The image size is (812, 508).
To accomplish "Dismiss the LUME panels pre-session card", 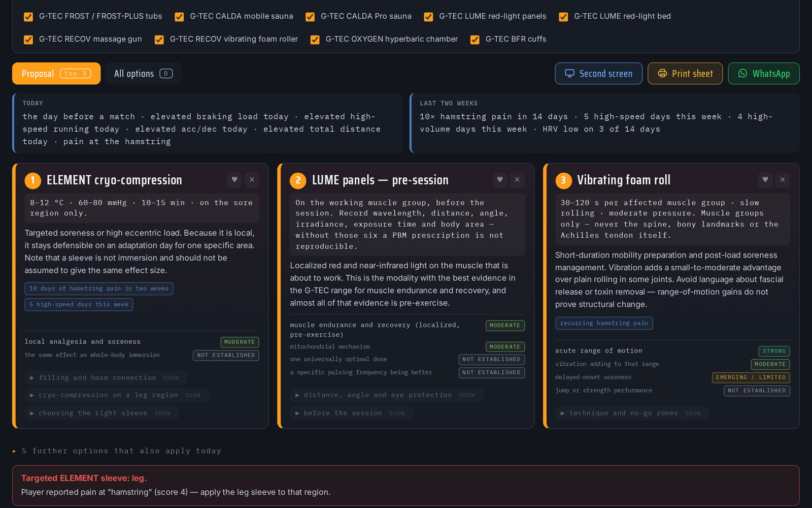I will (517, 179).
